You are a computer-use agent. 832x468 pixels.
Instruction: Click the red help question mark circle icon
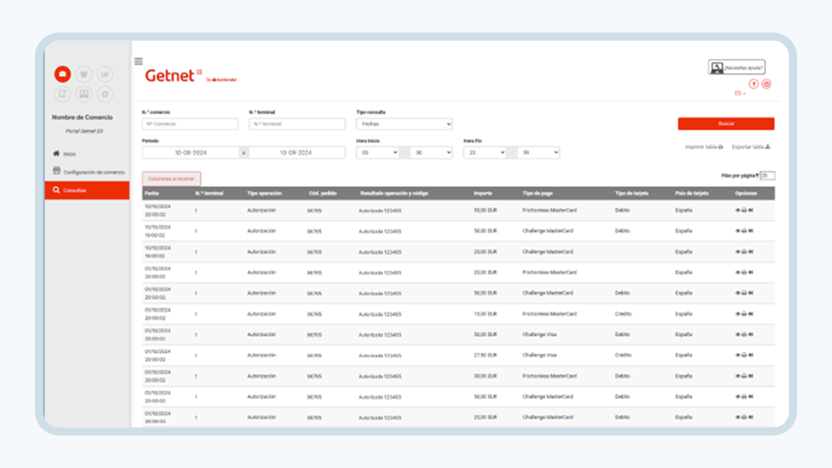click(753, 84)
